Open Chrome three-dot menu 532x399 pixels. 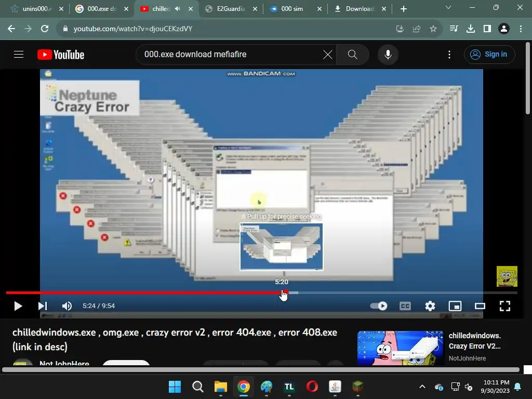[521, 29]
